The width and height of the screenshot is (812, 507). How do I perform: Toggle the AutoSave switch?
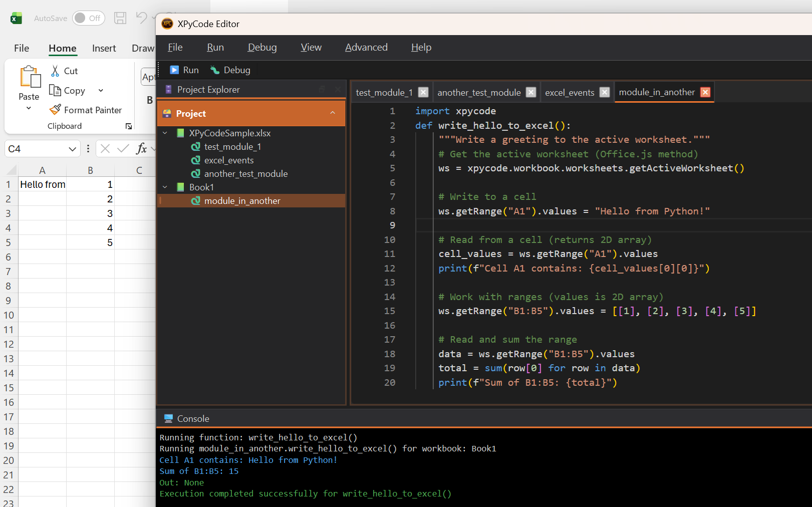88,18
